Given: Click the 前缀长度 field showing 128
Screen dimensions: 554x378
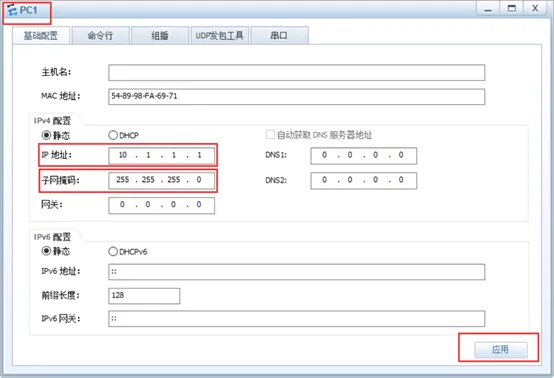Looking at the screenshot, I should click(x=144, y=296).
